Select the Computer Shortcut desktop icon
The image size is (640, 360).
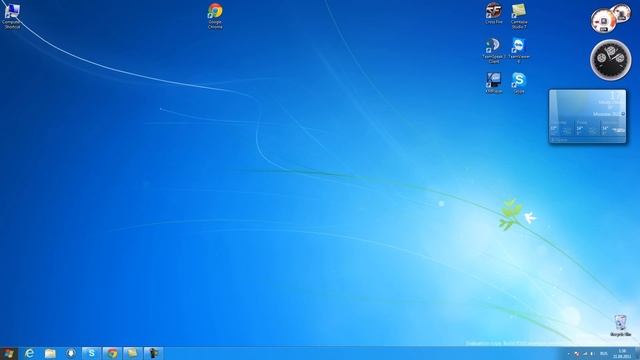coord(12,16)
